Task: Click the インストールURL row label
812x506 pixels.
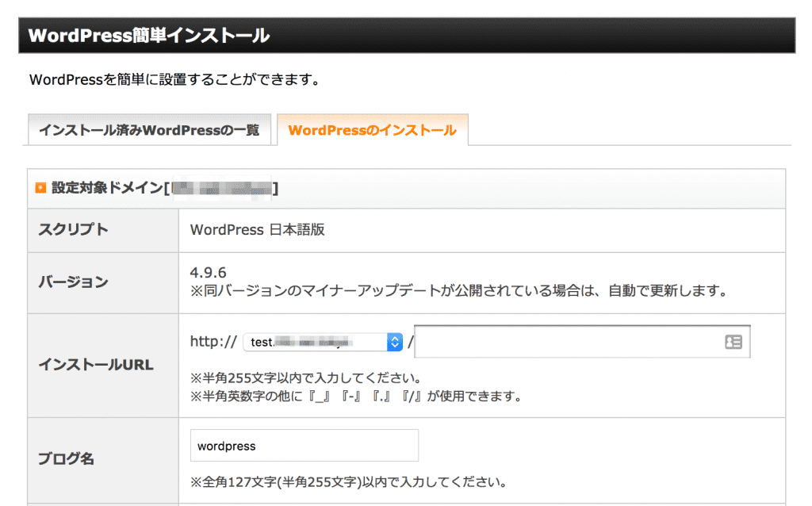Action: (x=96, y=365)
